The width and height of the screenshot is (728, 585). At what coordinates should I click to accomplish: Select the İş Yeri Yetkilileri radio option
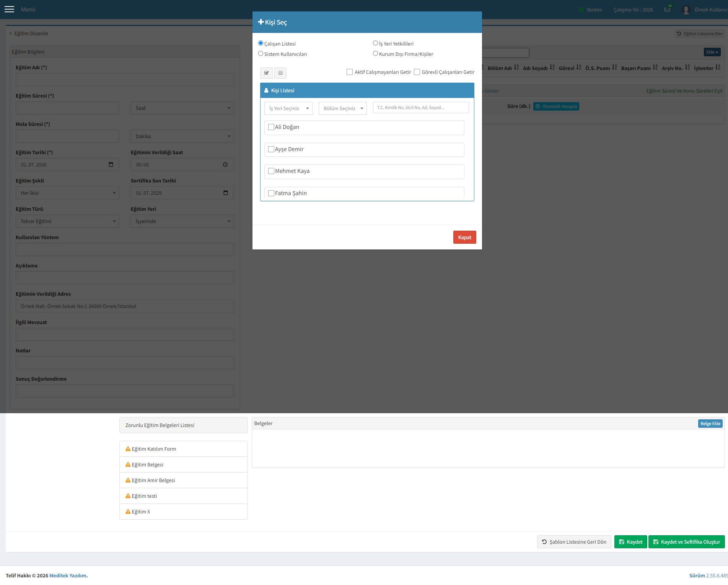coord(375,43)
